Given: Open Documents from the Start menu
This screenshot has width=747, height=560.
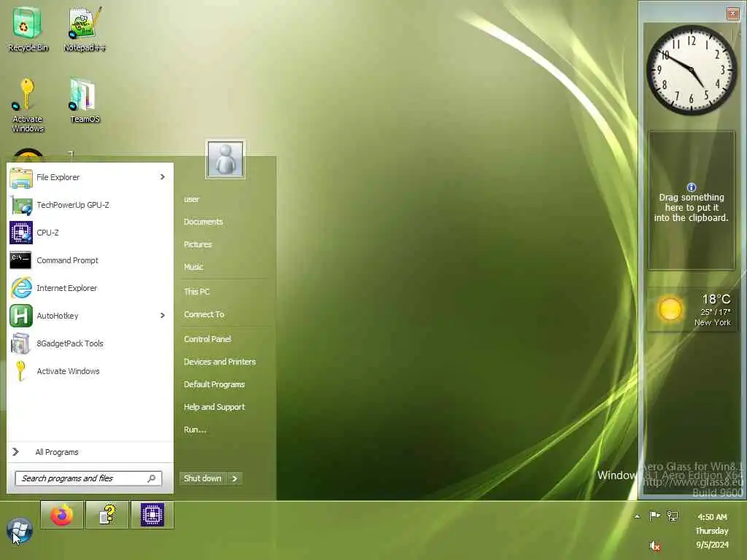Looking at the screenshot, I should tap(203, 222).
